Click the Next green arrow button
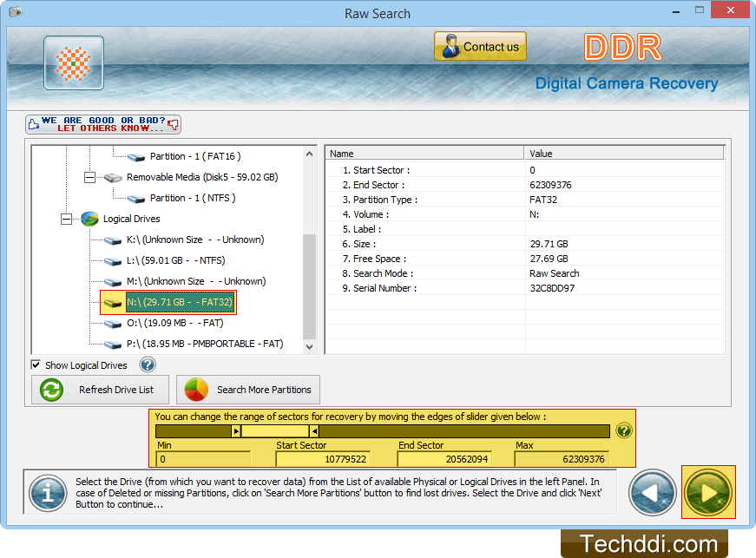Viewport: 756px width, 558px height. [x=708, y=492]
